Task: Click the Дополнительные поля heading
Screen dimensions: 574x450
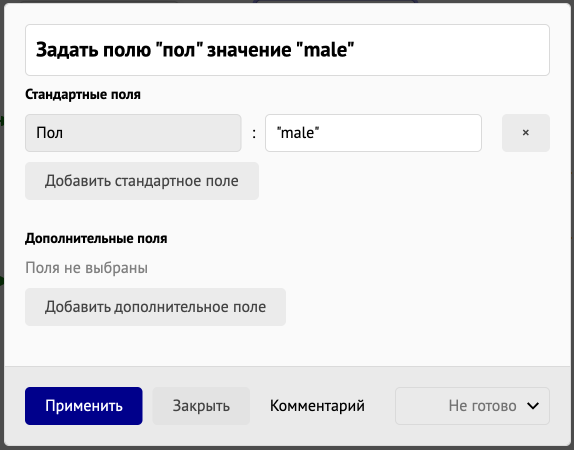Action: pyautogui.click(x=96, y=238)
